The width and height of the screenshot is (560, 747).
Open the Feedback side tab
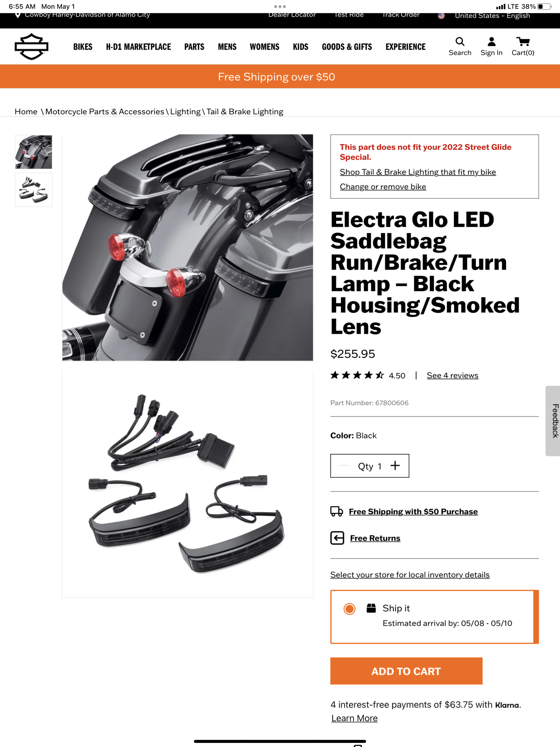click(x=553, y=421)
